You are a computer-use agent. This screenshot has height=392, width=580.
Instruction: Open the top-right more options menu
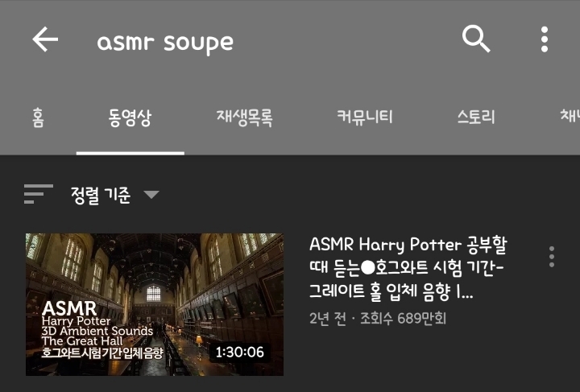coord(544,39)
